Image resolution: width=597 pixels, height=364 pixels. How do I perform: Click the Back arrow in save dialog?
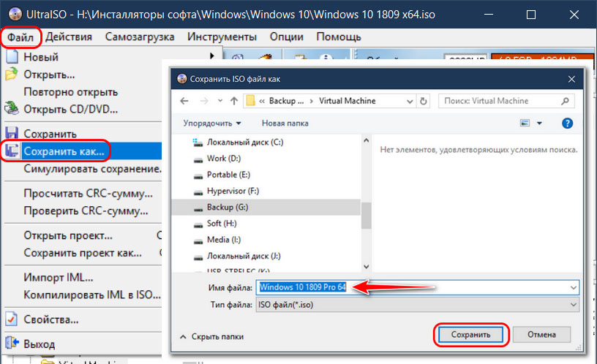184,101
